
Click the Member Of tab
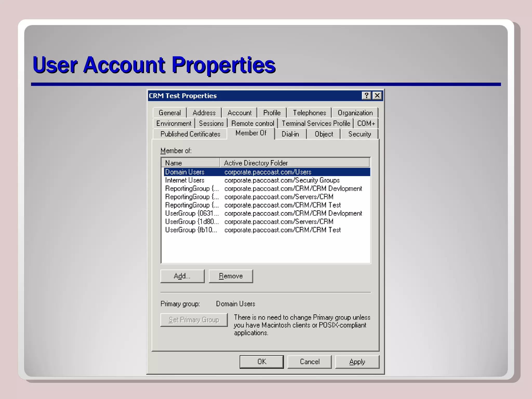click(x=251, y=133)
